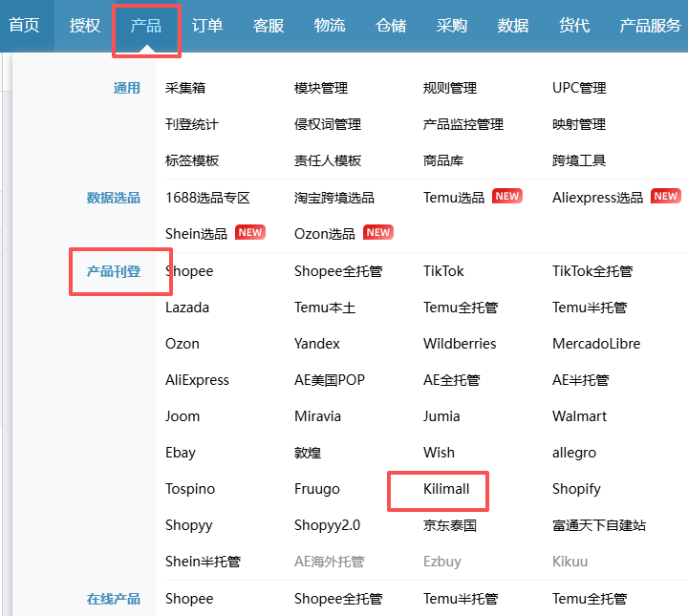The height and width of the screenshot is (616, 688).
Task: Open Shopify listing link
Action: 576,489
